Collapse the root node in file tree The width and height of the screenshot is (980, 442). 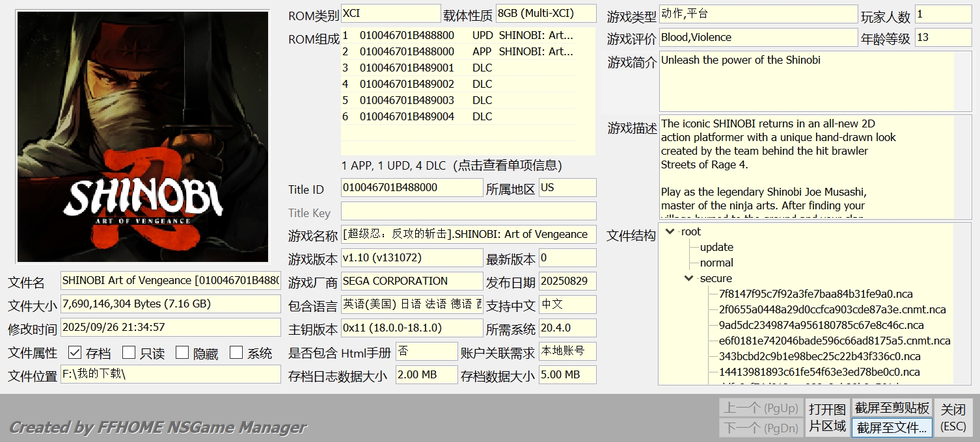(670, 231)
